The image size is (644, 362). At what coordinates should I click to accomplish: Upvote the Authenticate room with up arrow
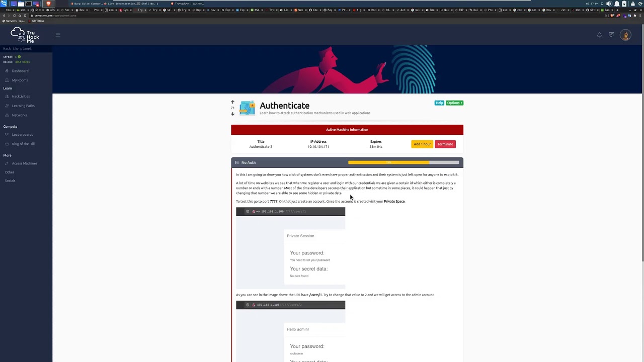tap(232, 102)
